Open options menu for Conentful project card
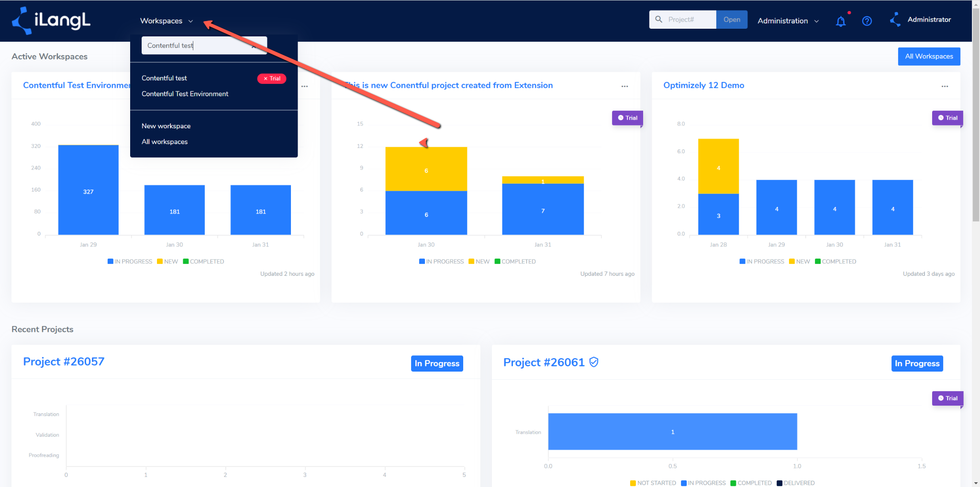 [x=624, y=86]
